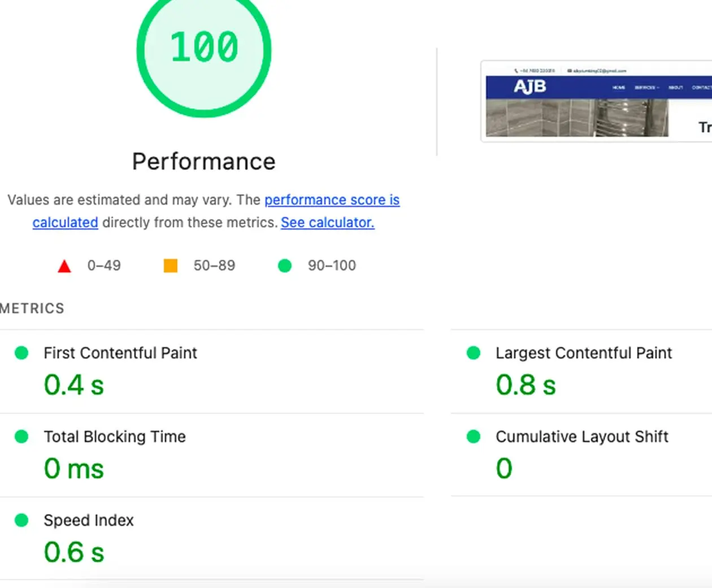Screen dimensions: 712x588
Task: Select ABOUT in the preview navbar
Action: coord(676,88)
